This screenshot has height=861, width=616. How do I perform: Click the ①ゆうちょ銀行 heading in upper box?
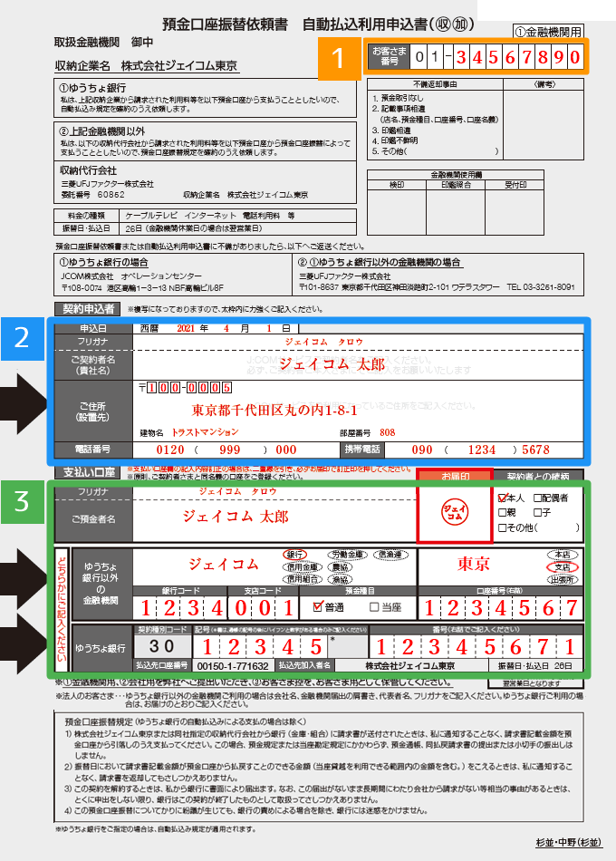[92, 88]
